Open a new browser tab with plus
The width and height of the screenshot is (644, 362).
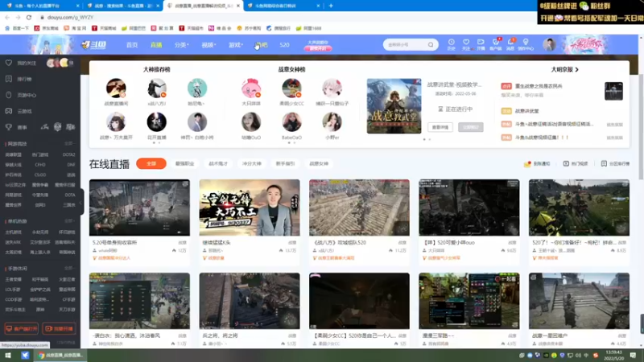[331, 6]
